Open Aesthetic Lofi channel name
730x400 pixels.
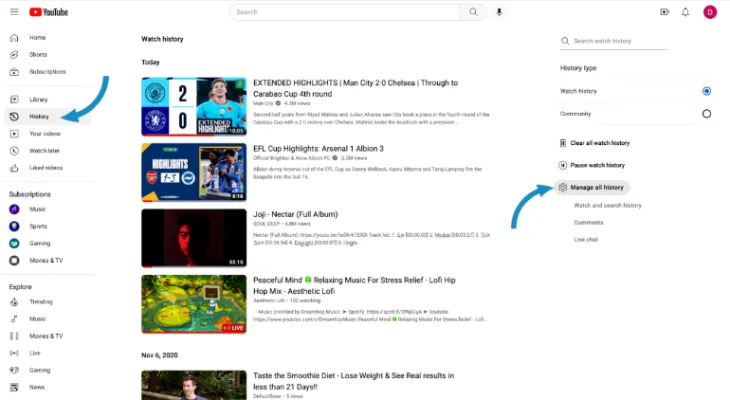[267, 301]
